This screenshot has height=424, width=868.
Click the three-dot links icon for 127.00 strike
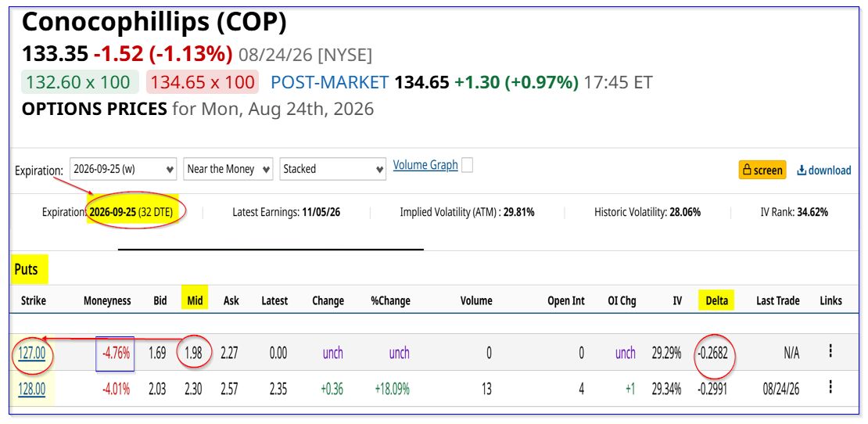click(x=830, y=351)
